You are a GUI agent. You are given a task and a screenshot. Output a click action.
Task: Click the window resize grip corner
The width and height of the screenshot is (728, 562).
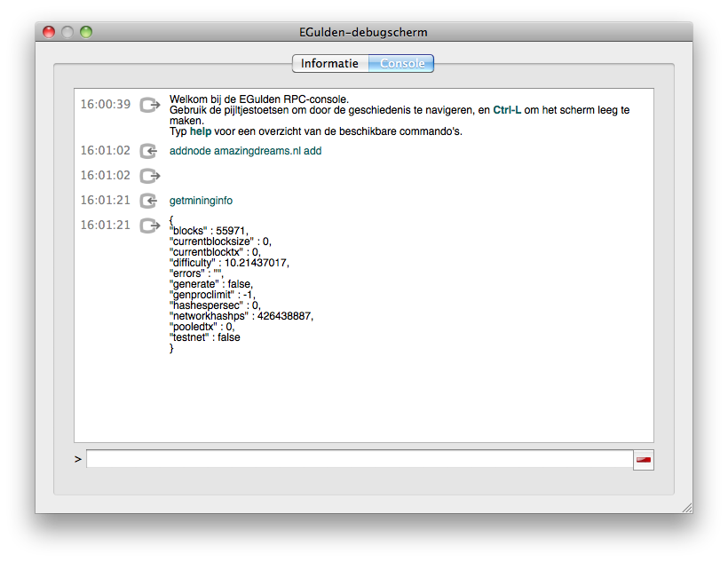(x=687, y=508)
